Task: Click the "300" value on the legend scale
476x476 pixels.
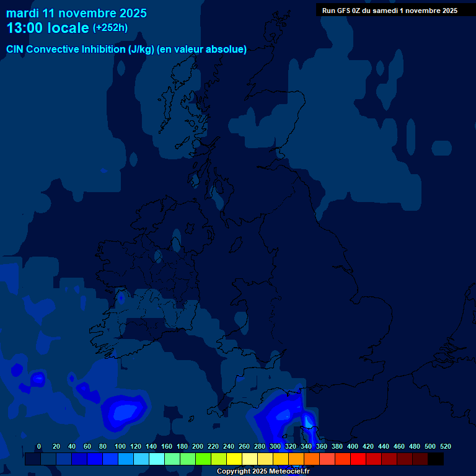Action: [x=275, y=446]
